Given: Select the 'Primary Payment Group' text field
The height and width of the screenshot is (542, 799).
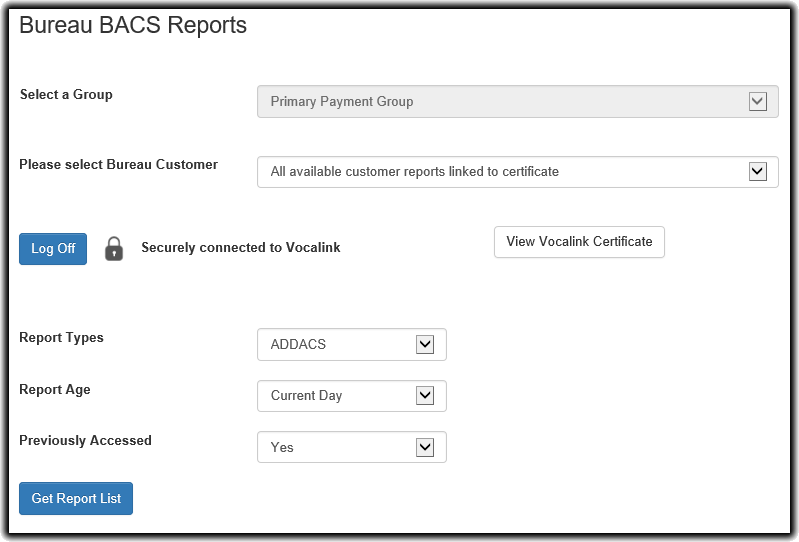Looking at the screenshot, I should tap(500, 102).
